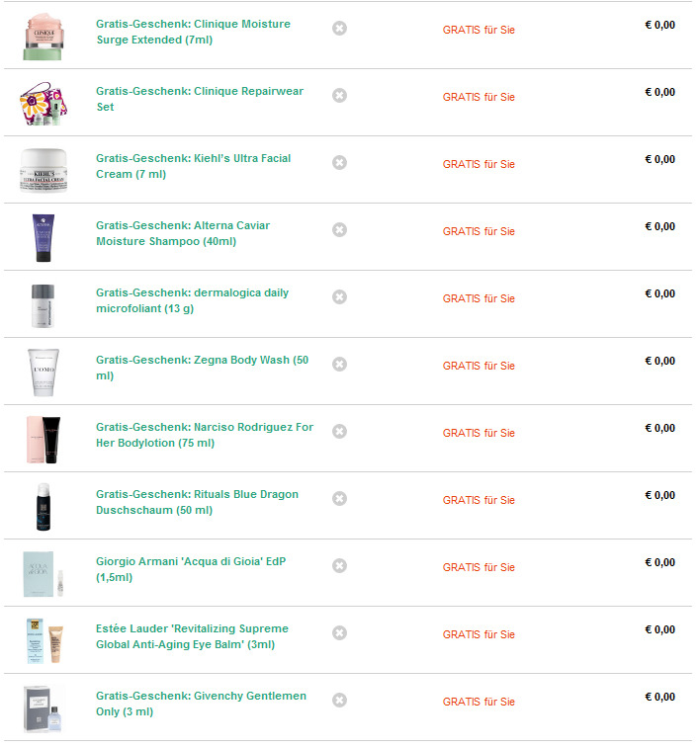Delete Kiehl's Ultra Facial Cream from cart
Screen dimensions: 700x748
coord(339,163)
